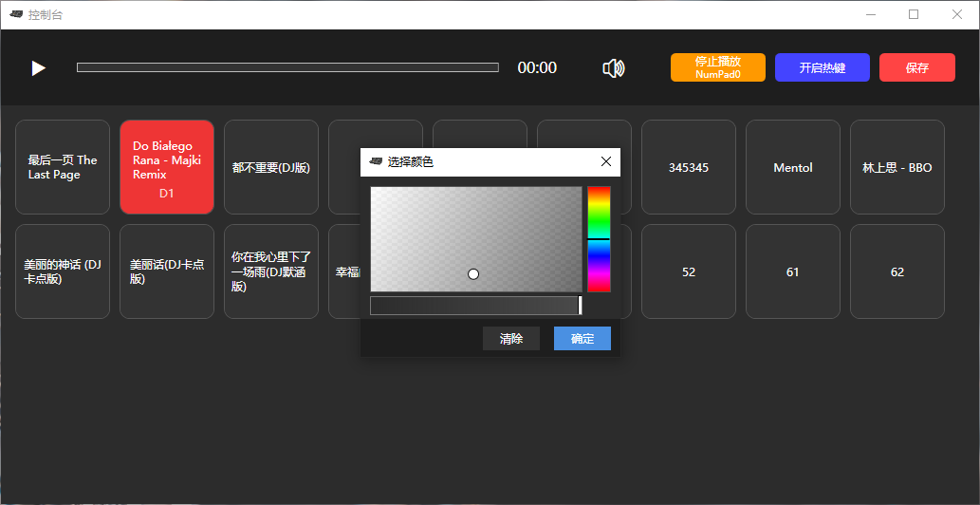
Task: Click the tile labeled 62
Action: click(897, 271)
